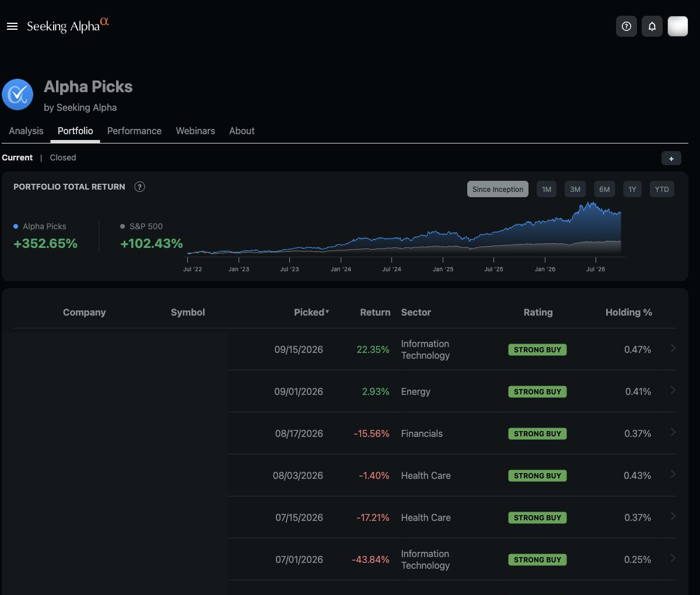Viewport: 700px width, 595px height.
Task: Expand the 08/03/2026 Health Care row chevron
Action: click(x=673, y=474)
